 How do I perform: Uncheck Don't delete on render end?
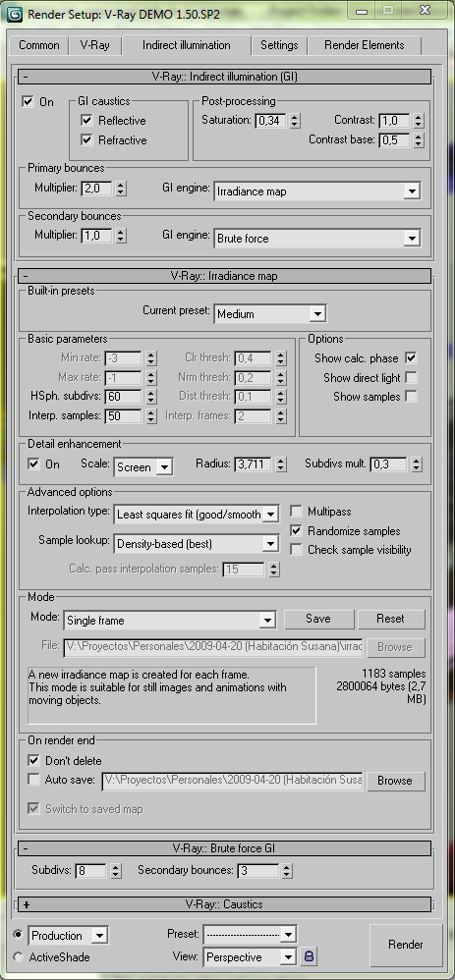coord(33,761)
